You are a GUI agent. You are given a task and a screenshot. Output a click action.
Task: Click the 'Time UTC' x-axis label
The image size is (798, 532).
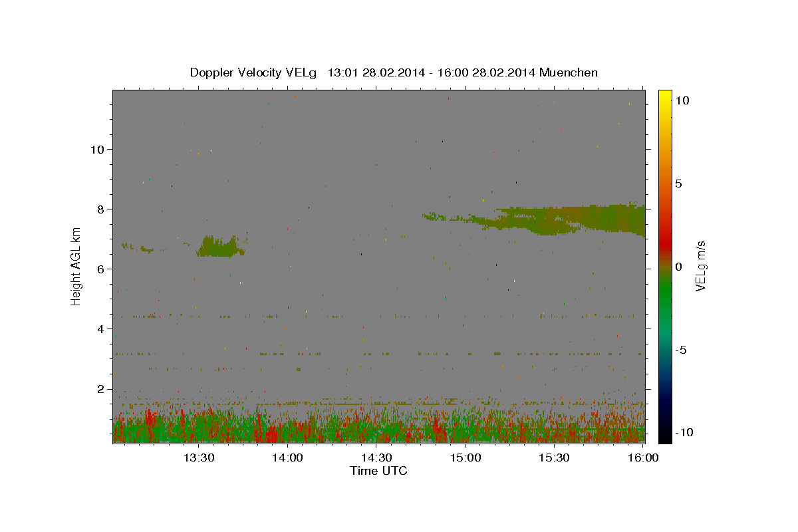click(378, 471)
